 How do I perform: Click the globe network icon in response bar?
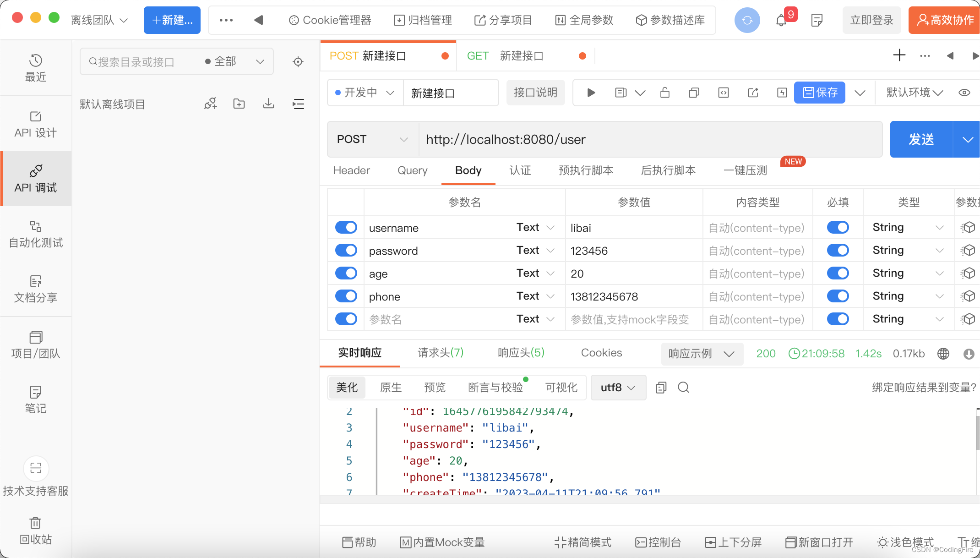[943, 354]
